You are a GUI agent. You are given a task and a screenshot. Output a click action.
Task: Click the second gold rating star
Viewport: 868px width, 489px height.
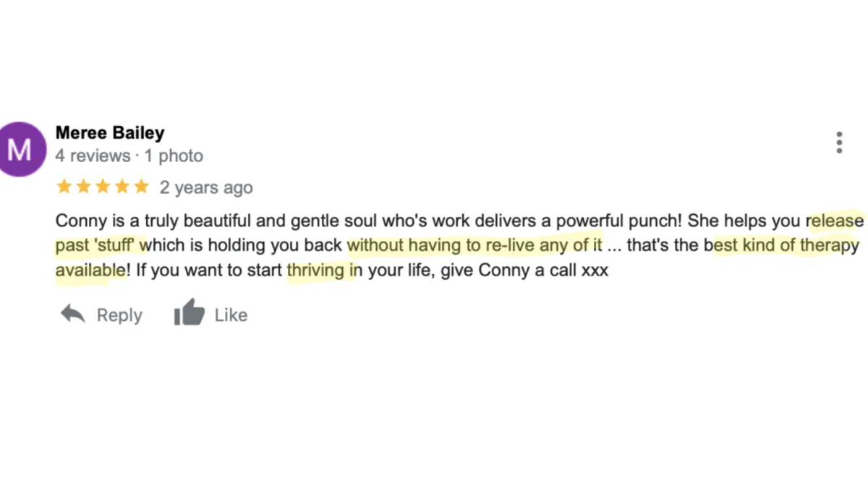(83, 187)
